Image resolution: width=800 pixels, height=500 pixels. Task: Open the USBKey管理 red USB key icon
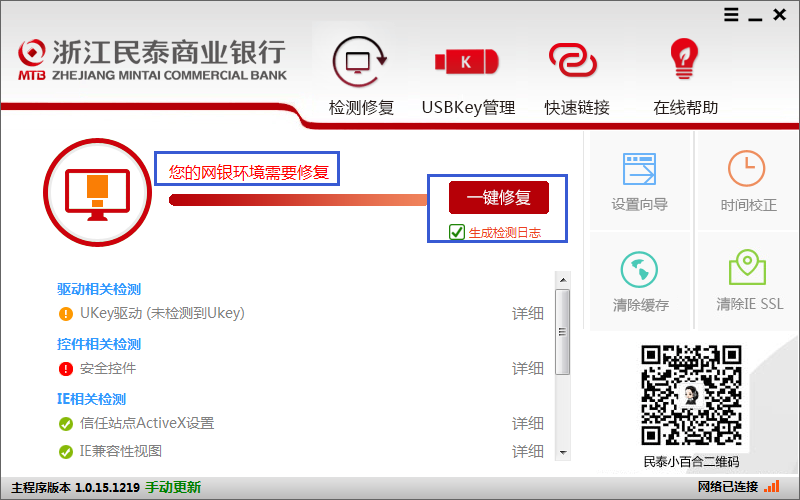(466, 62)
